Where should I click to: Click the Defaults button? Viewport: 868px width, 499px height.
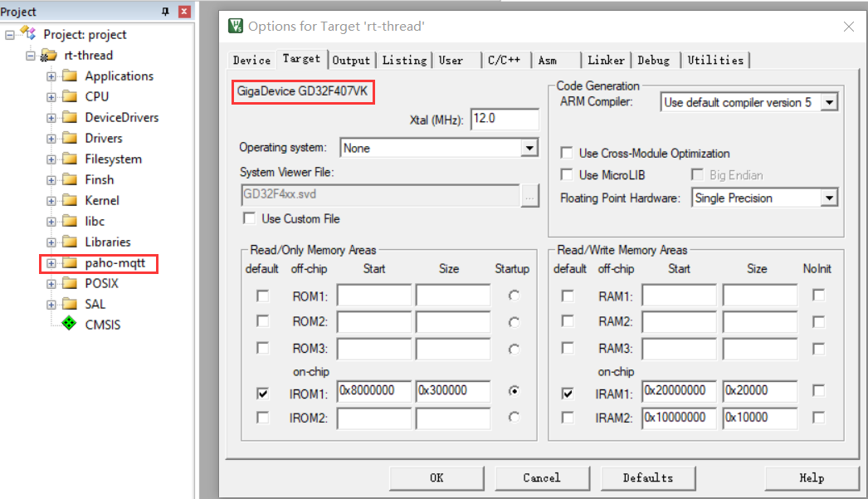click(647, 478)
